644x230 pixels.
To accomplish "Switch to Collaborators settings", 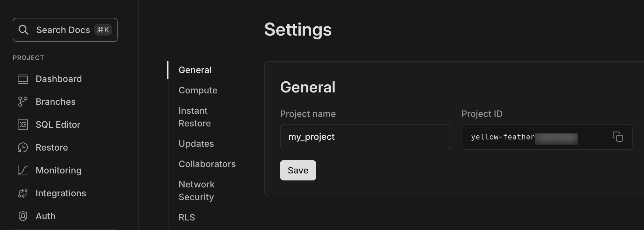I will (x=207, y=164).
